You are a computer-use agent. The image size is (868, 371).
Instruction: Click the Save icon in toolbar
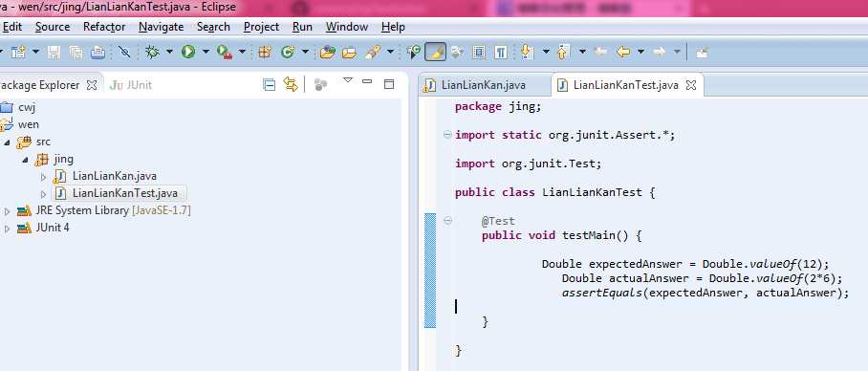(x=54, y=52)
